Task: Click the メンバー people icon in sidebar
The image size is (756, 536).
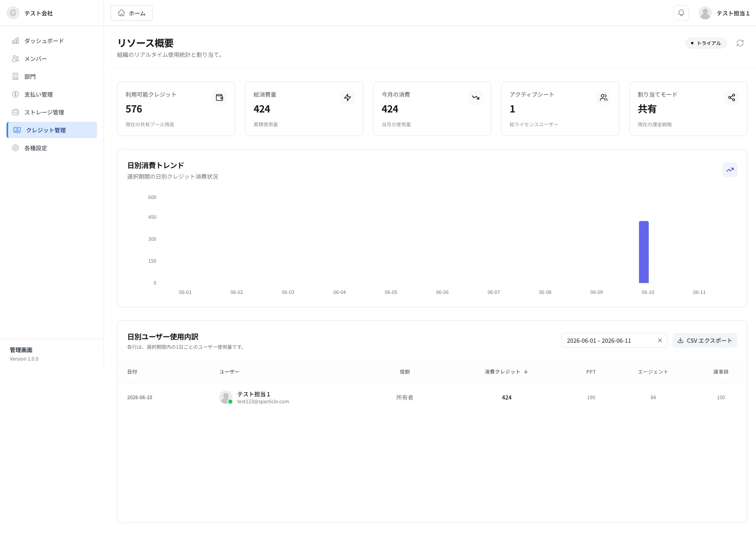Action: (15, 59)
